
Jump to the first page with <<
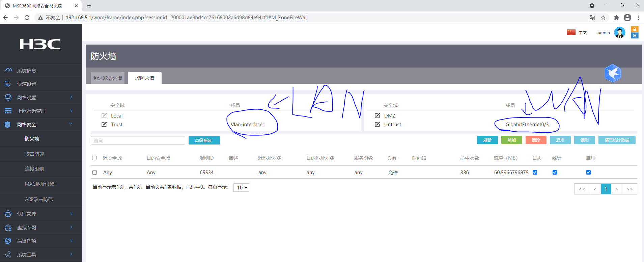582,189
